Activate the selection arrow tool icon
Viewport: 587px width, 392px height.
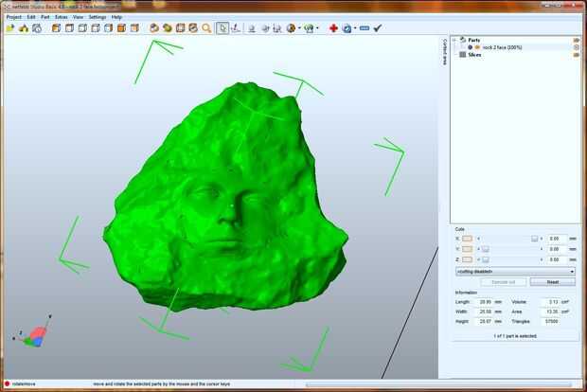pos(222,28)
